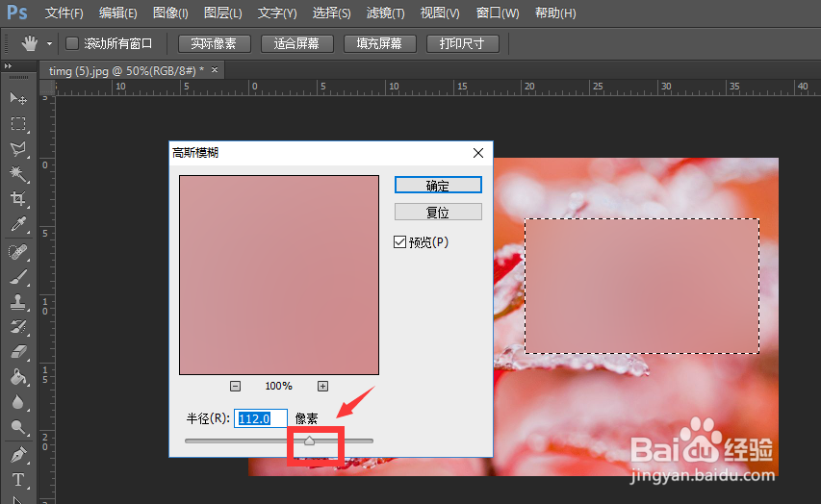Close the Gaussian Blur dialog

(478, 153)
